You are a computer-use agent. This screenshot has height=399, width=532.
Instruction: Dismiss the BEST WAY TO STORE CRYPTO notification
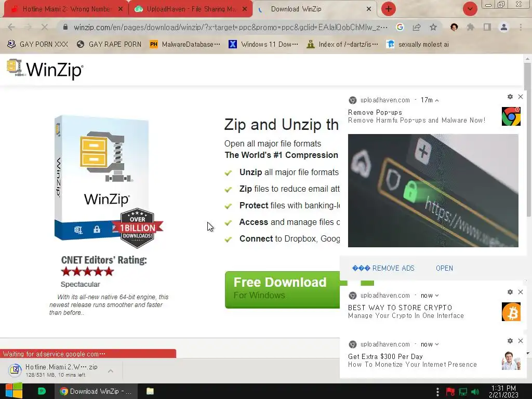point(521,292)
